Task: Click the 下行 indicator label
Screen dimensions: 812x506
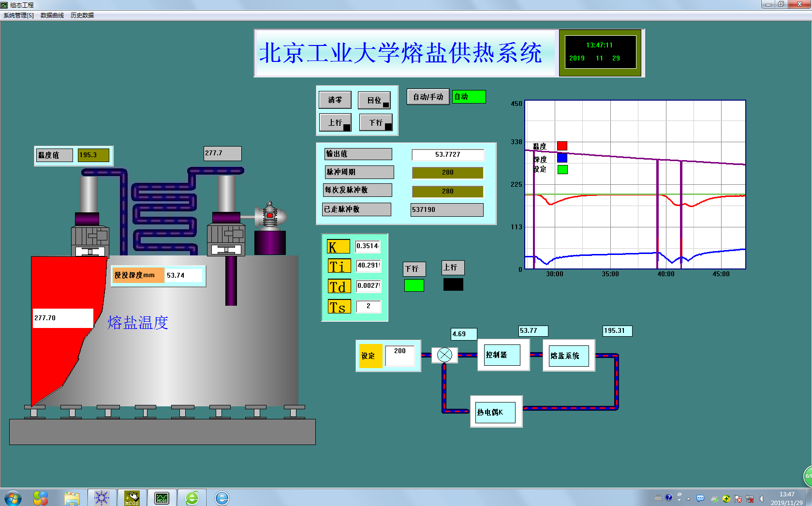Action: pyautogui.click(x=414, y=269)
